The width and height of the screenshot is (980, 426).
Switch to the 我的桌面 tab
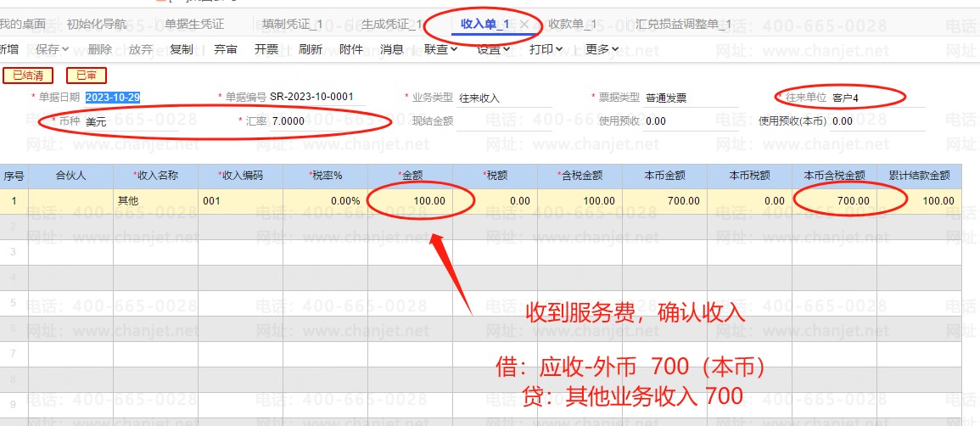22,25
